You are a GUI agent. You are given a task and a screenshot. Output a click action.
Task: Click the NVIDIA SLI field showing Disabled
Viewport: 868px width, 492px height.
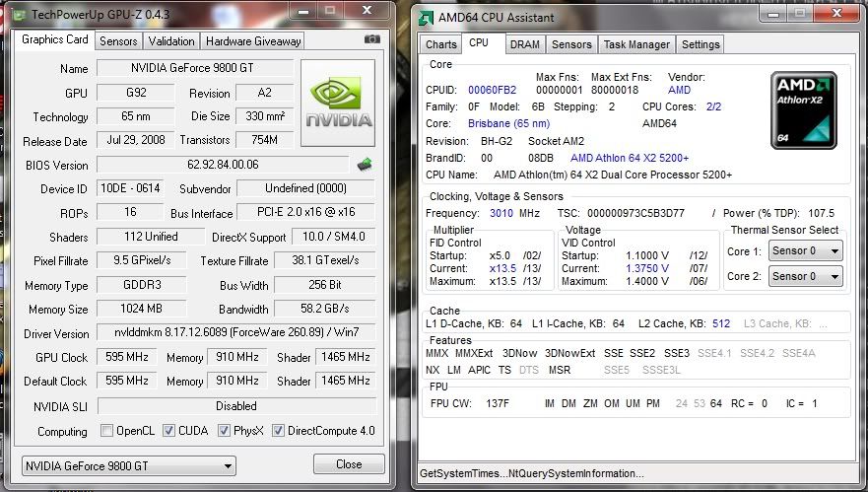(x=236, y=406)
